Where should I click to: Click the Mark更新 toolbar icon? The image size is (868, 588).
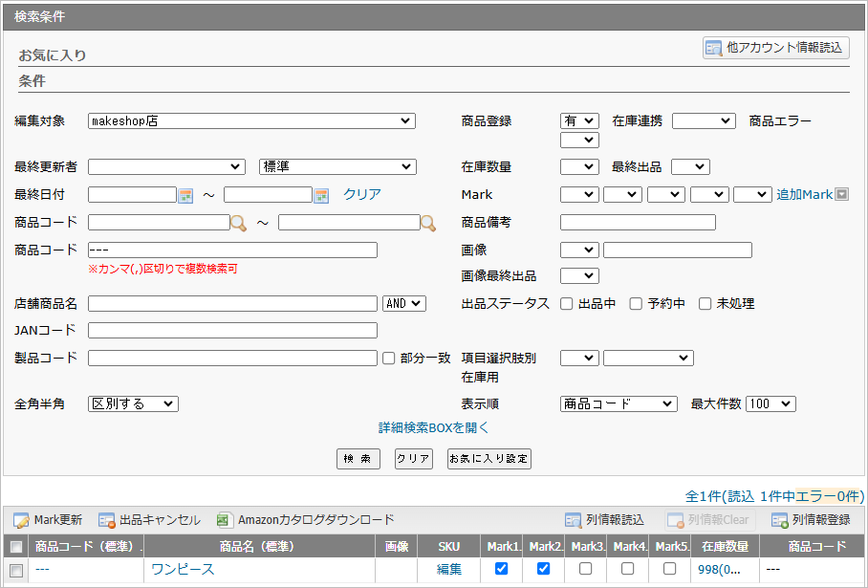21,520
